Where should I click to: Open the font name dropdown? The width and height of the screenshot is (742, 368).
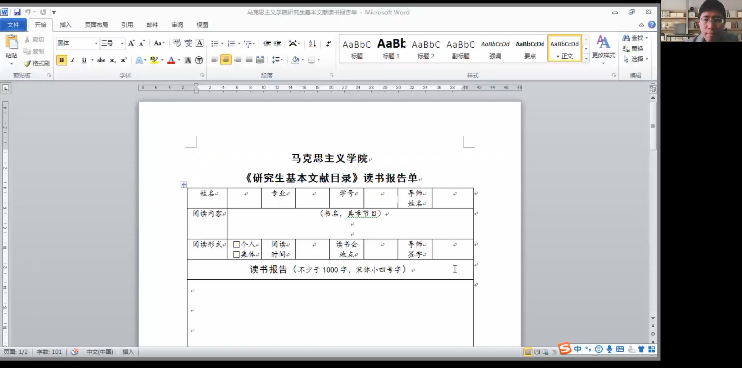click(96, 44)
